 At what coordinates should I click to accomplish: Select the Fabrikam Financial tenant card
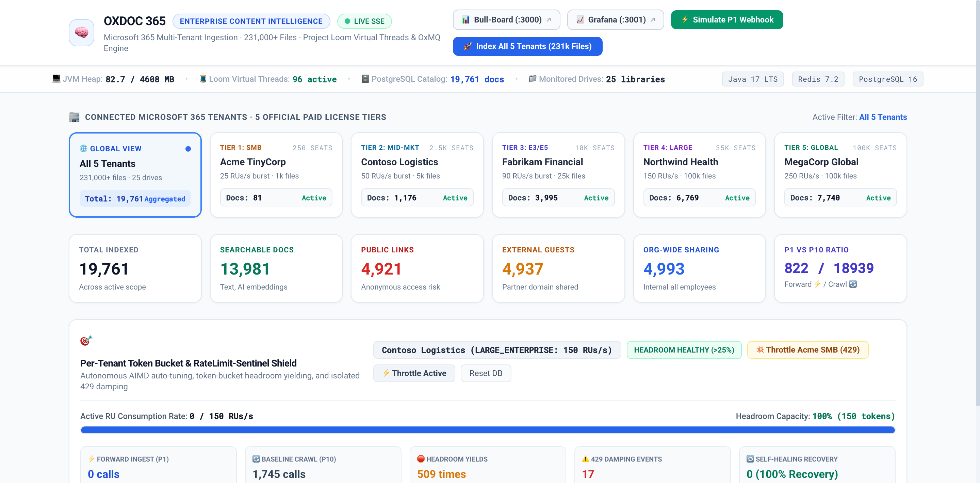pos(558,175)
